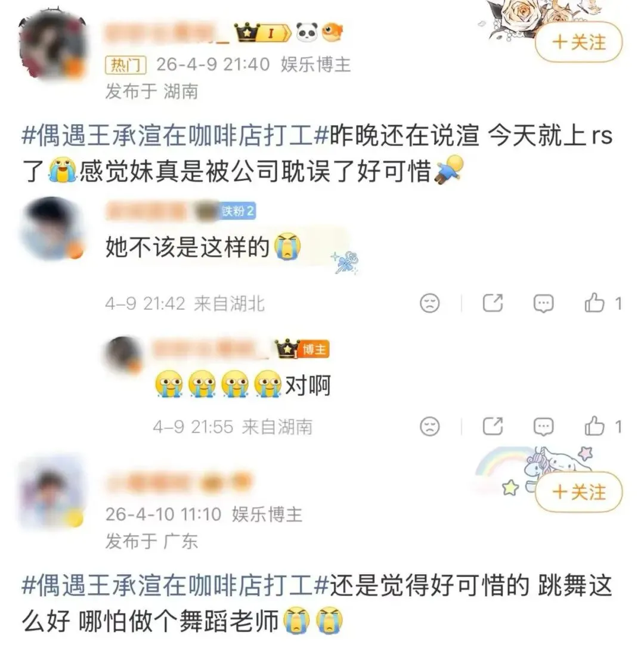This screenshot has height=645, width=644.
Task: Open the 博主 reply avatar
Action: [124, 355]
